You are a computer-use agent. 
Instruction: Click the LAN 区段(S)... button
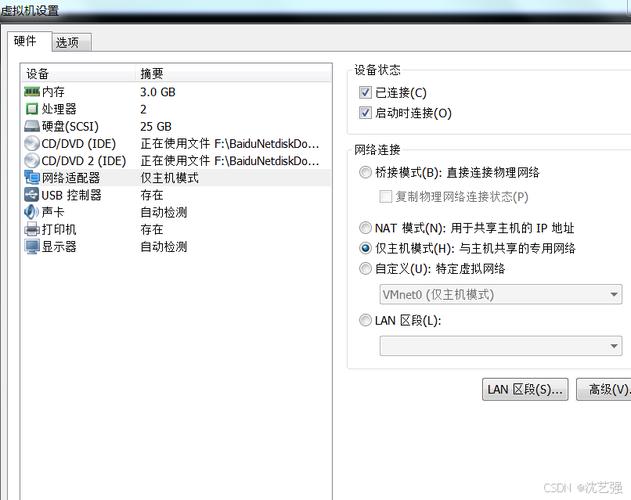(x=525, y=389)
